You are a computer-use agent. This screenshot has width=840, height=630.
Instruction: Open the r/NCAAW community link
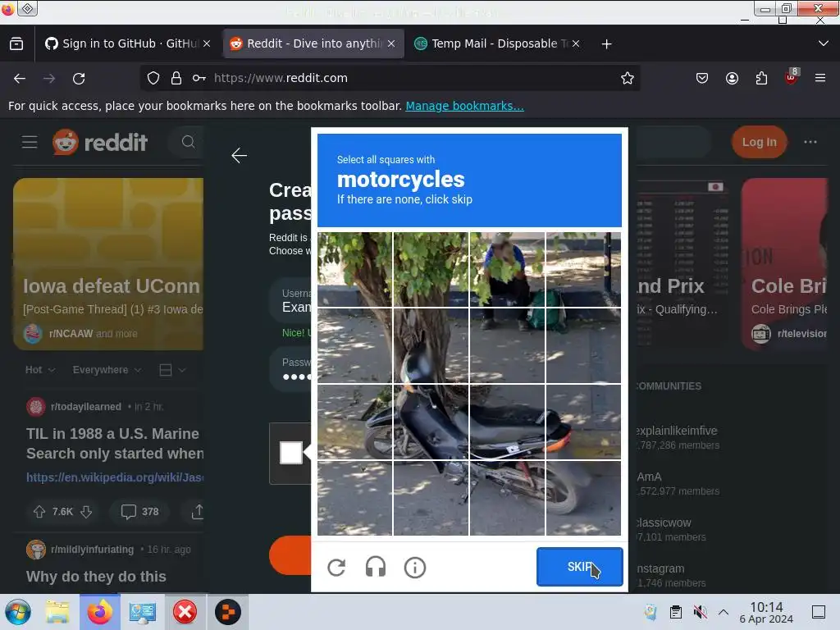click(71, 333)
